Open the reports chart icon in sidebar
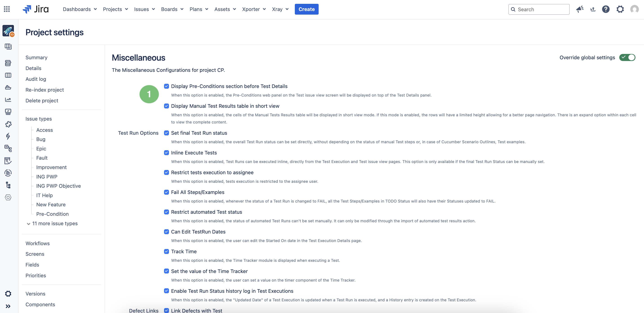 8,100
